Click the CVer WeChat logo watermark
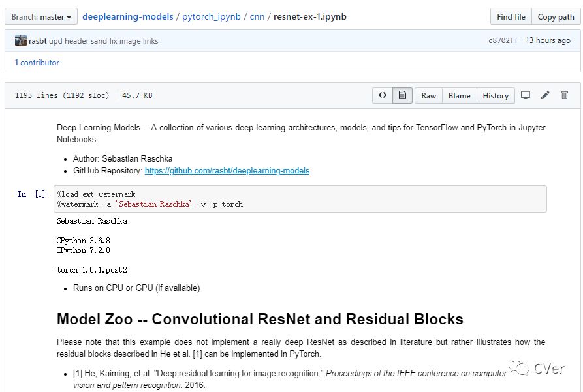 pyautogui.click(x=521, y=369)
